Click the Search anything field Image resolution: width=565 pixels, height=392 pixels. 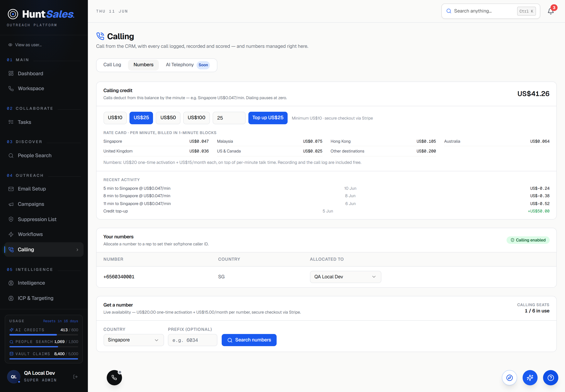[490, 11]
